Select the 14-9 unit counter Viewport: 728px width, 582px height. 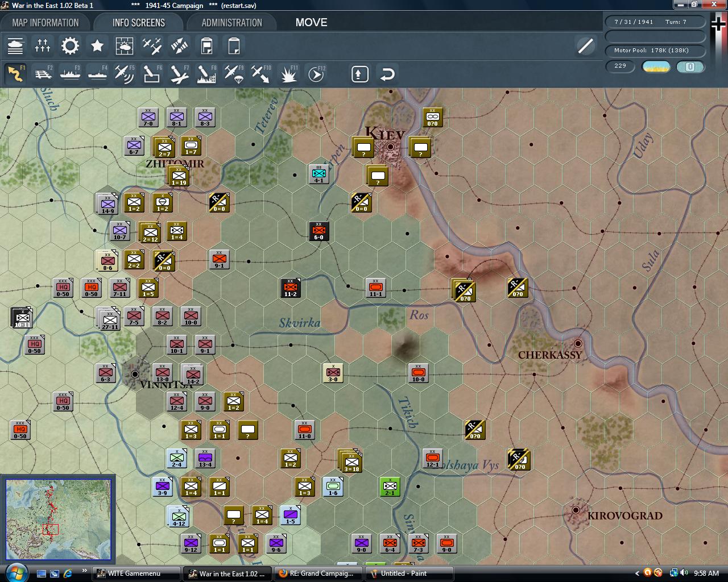(107, 203)
